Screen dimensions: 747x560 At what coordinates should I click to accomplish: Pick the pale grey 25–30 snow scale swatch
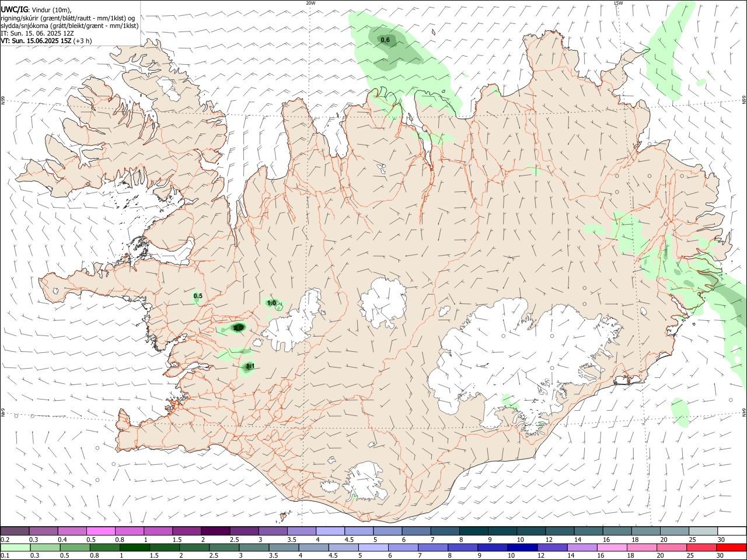(703, 531)
